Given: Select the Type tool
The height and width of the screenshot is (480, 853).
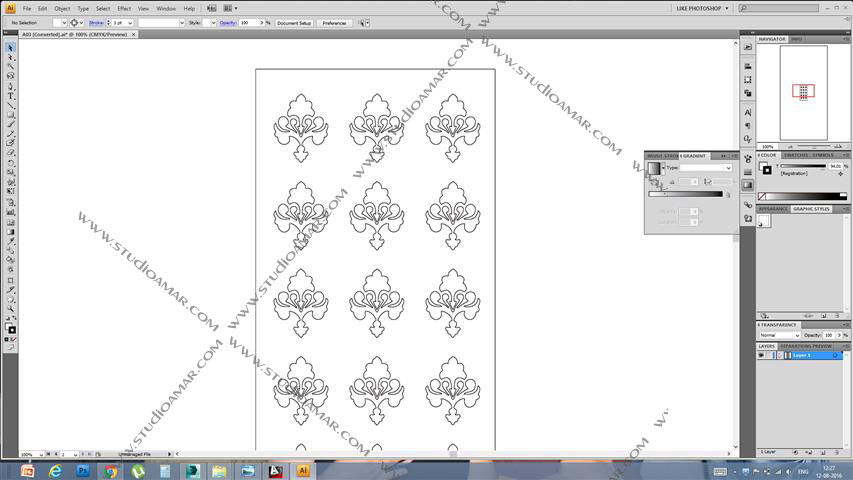Looking at the screenshot, I should [x=10, y=96].
